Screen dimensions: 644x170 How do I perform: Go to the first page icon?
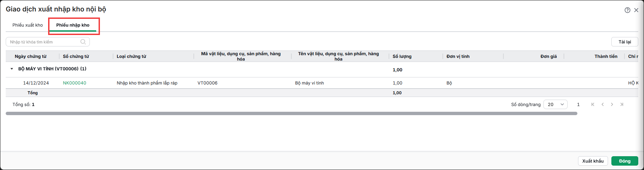(x=593, y=104)
